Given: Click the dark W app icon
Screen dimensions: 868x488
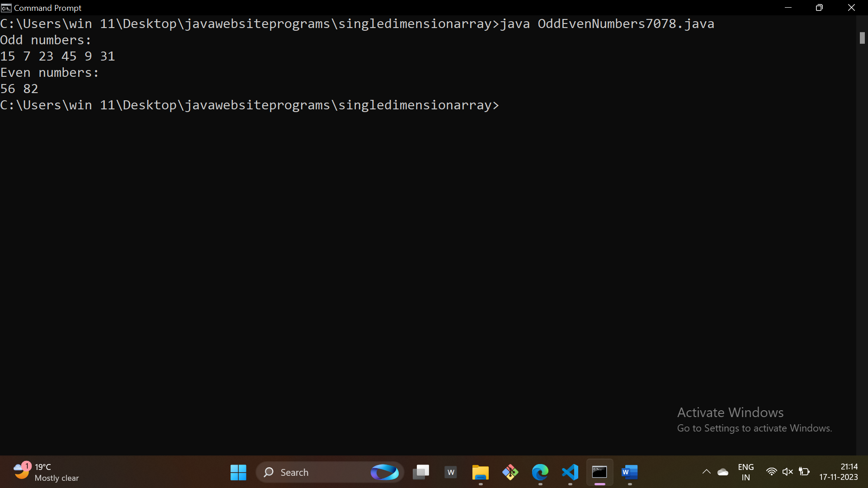Looking at the screenshot, I should point(451,472).
